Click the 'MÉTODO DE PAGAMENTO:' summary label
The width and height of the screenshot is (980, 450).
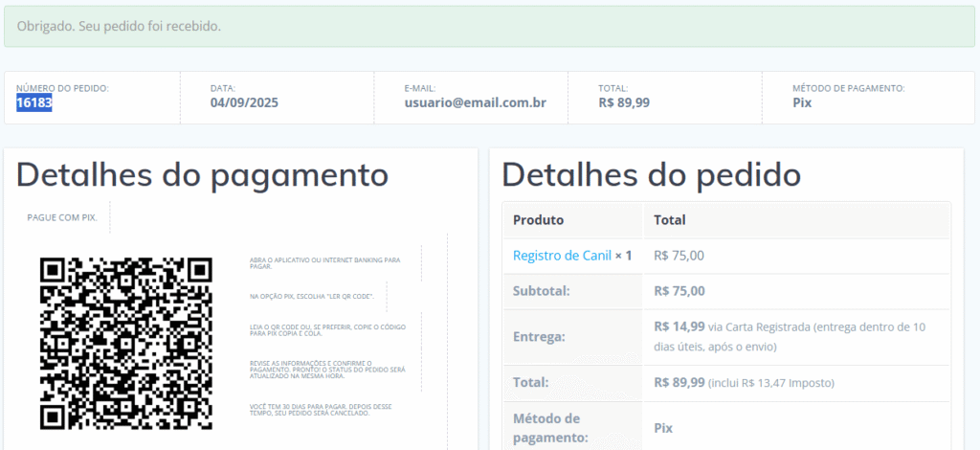click(x=849, y=89)
